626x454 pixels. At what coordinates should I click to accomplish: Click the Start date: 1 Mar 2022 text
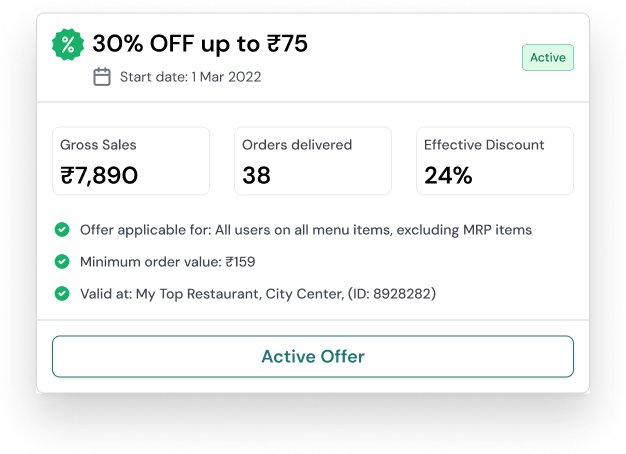pos(190,77)
